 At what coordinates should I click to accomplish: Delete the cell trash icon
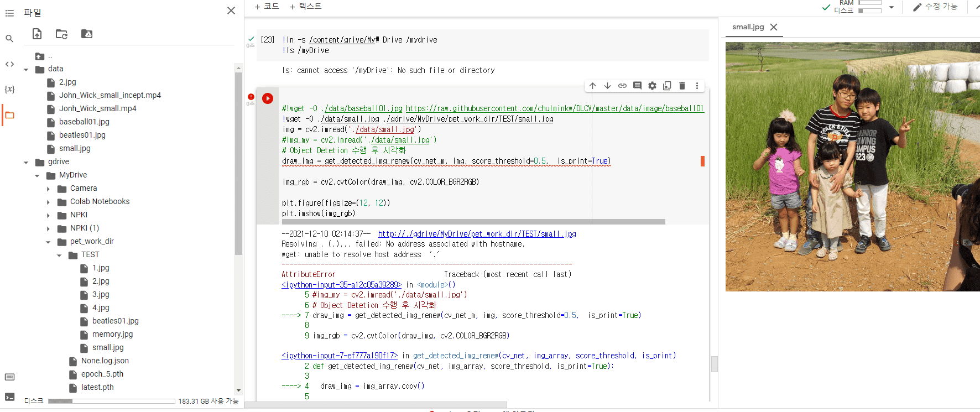[682, 86]
